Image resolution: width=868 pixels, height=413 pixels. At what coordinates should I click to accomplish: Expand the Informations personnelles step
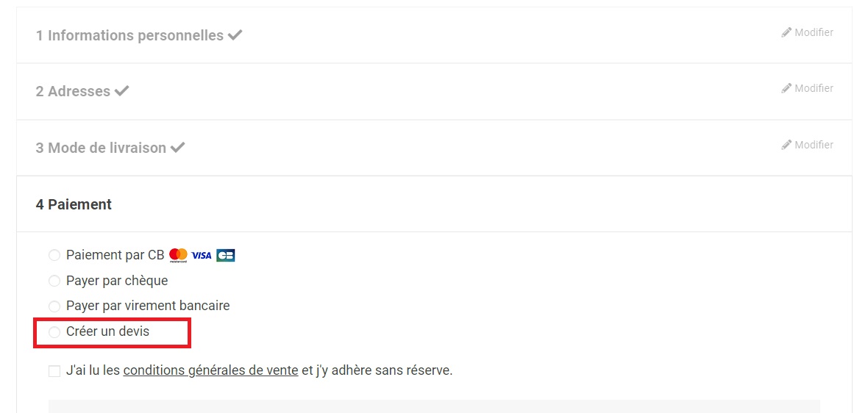129,35
